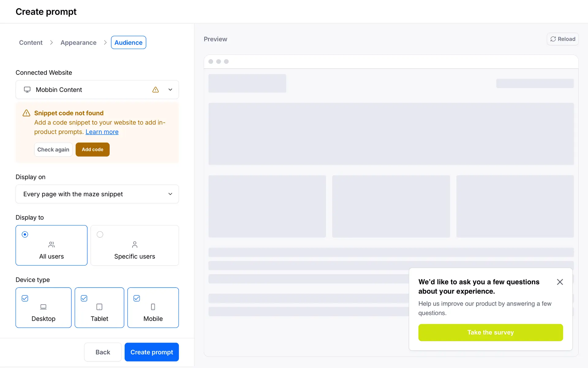Select the Specific users radio button
Viewport: 588px width, 368px height.
pyautogui.click(x=100, y=234)
